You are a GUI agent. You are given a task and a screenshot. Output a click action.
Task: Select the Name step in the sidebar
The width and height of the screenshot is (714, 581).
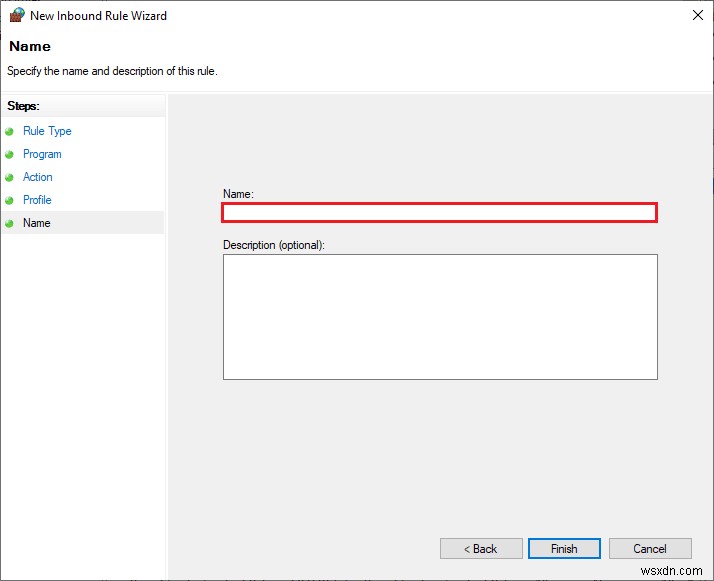[x=37, y=223]
